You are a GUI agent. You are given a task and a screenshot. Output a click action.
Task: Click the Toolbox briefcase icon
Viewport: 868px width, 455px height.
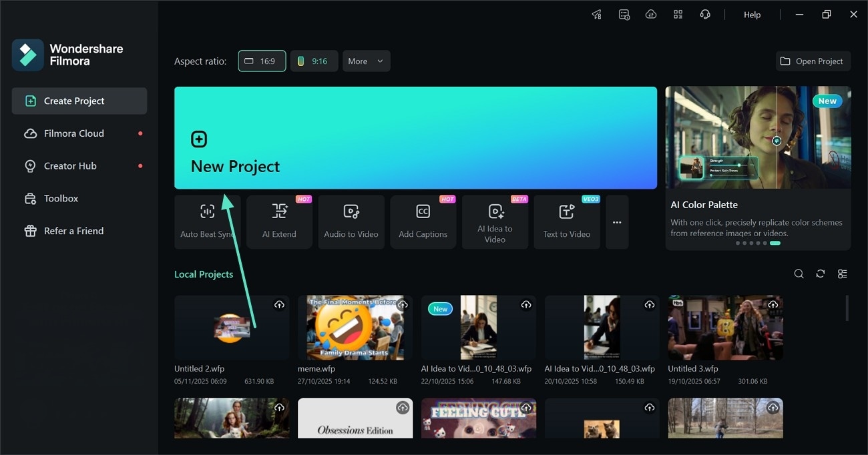pyautogui.click(x=30, y=199)
